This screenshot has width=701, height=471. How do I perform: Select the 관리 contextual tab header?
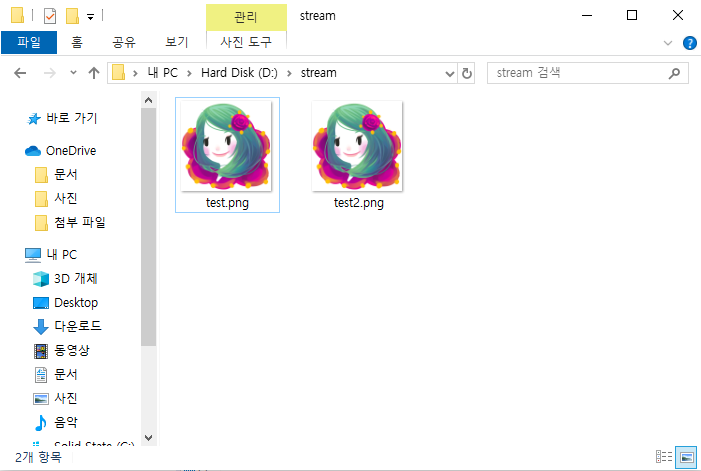[246, 17]
